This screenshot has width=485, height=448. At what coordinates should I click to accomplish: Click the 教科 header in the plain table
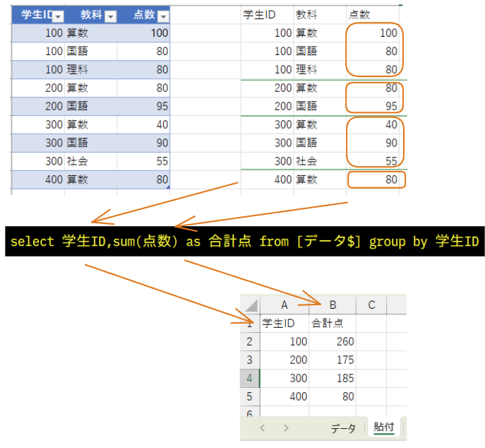point(320,15)
